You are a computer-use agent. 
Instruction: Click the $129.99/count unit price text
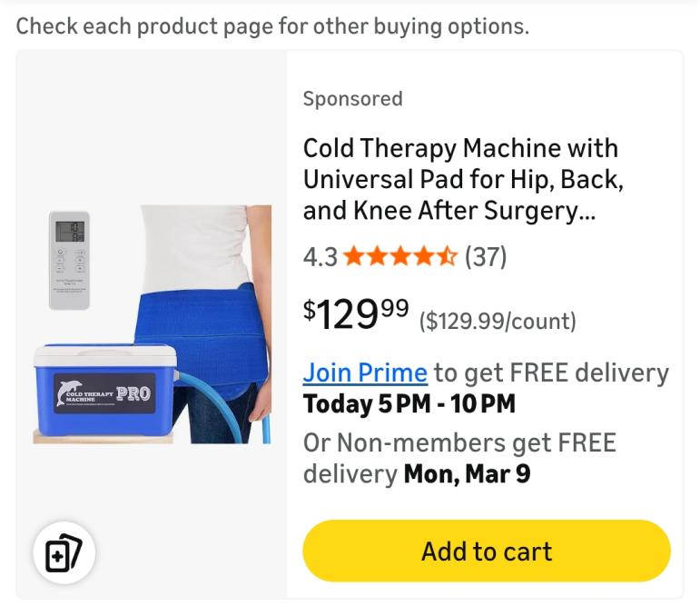point(498,322)
